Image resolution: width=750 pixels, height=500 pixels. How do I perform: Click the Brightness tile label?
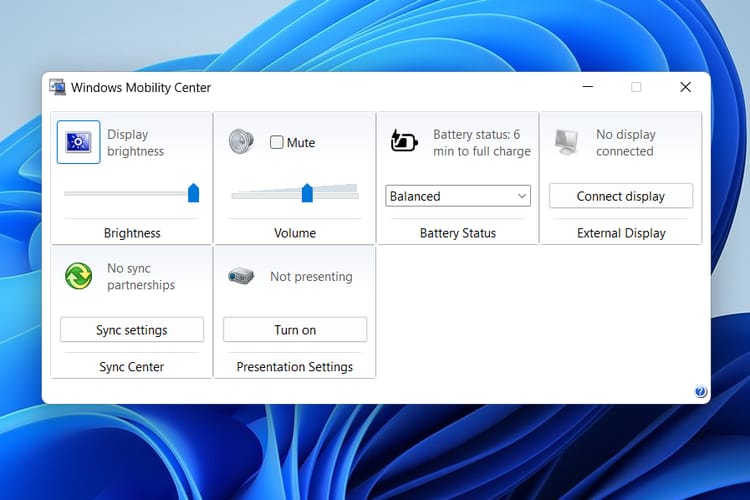(132, 233)
